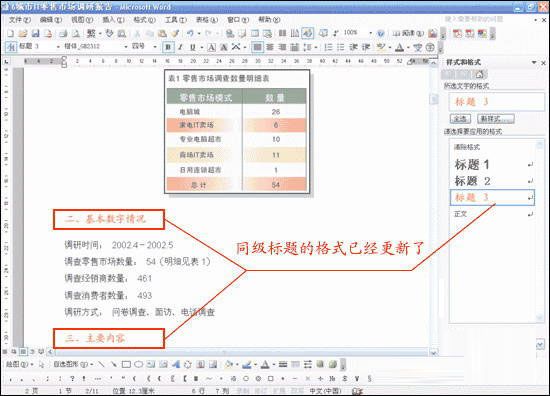Toggle the character border button
The image size is (550, 396).
[x=212, y=47]
